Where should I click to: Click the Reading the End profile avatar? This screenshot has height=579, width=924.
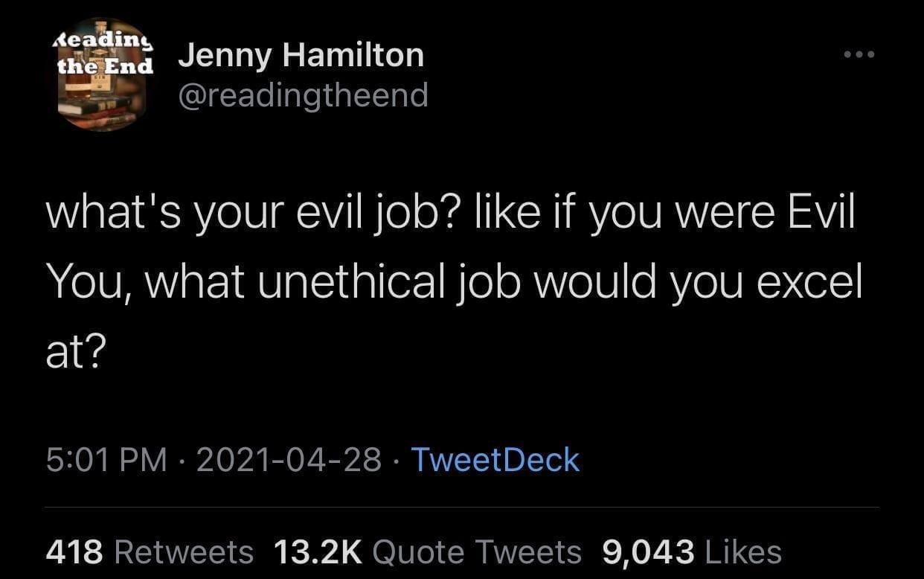click(102, 74)
